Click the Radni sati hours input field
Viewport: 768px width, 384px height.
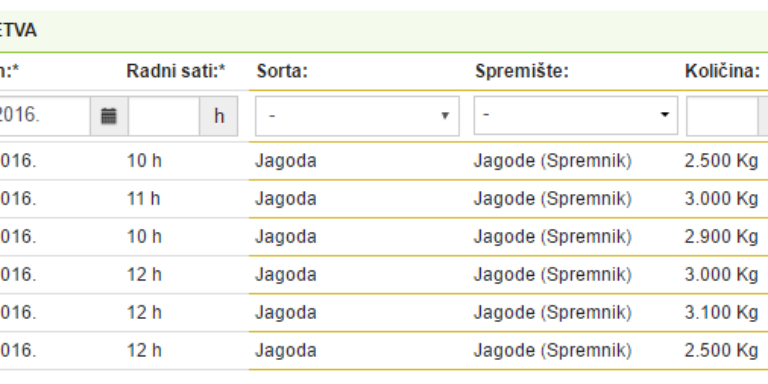164,116
